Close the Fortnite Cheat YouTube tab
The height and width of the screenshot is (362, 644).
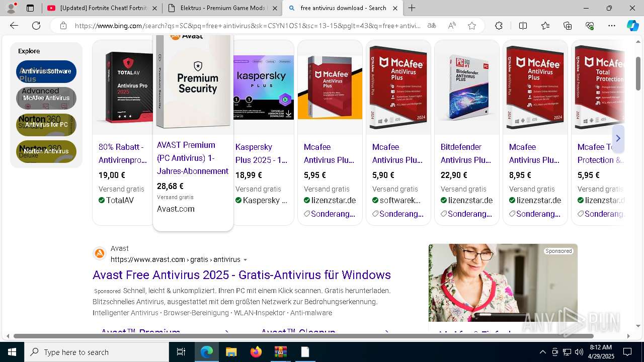154,8
